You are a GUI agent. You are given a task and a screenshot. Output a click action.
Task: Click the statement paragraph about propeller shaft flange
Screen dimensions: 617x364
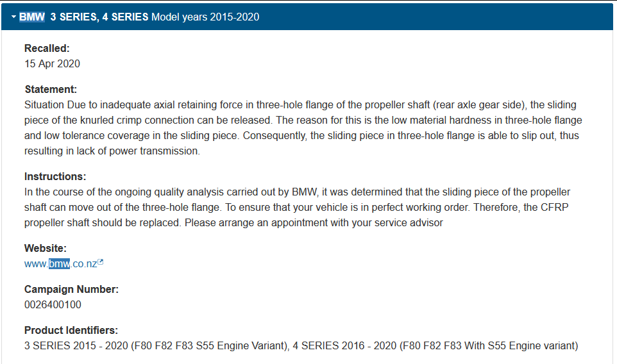pyautogui.click(x=303, y=128)
